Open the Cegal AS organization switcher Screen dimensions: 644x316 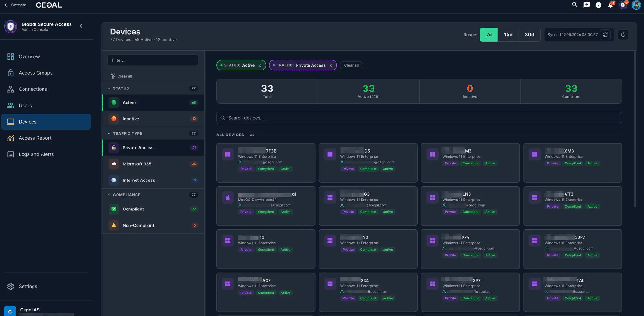pyautogui.click(x=47, y=310)
